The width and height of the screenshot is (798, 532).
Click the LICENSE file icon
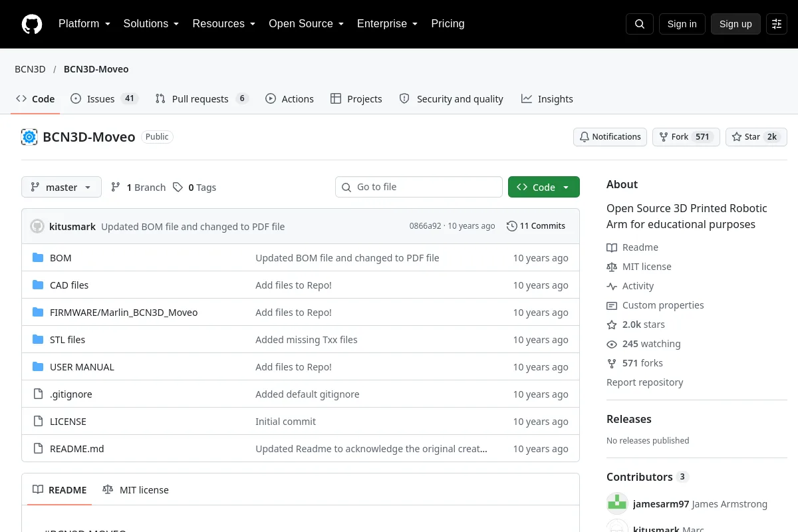38,422
